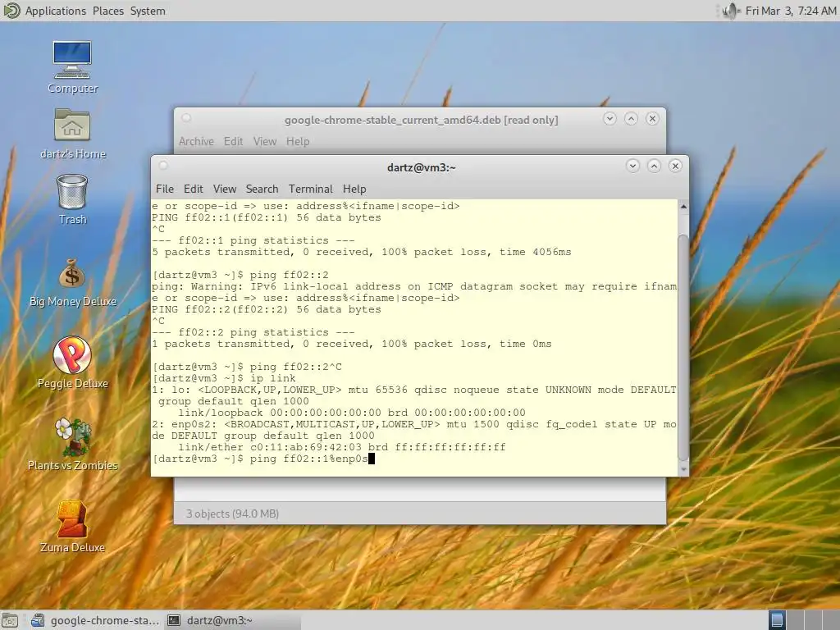This screenshot has height=630, width=840.
Task: Click 'PING ff02::2(ff02::2) 56 data bytes'
Action: click(x=267, y=309)
